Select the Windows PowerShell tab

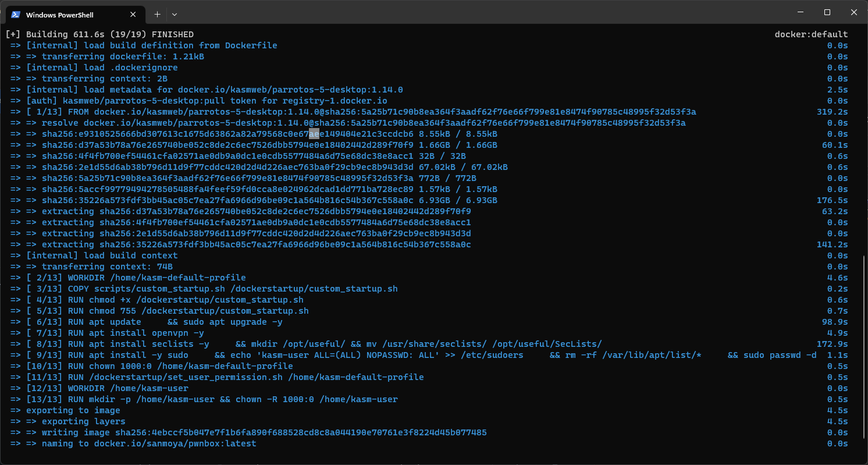(x=74, y=15)
